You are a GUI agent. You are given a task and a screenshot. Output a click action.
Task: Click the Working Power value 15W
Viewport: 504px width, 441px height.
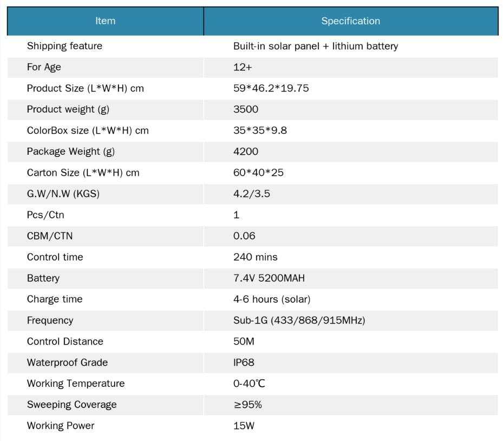coord(244,426)
